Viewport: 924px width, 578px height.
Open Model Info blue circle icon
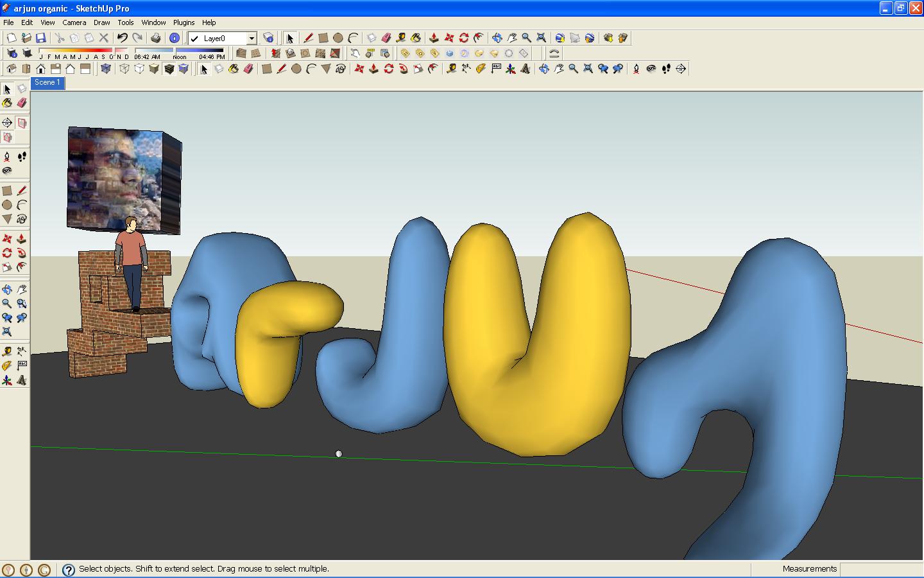point(174,38)
